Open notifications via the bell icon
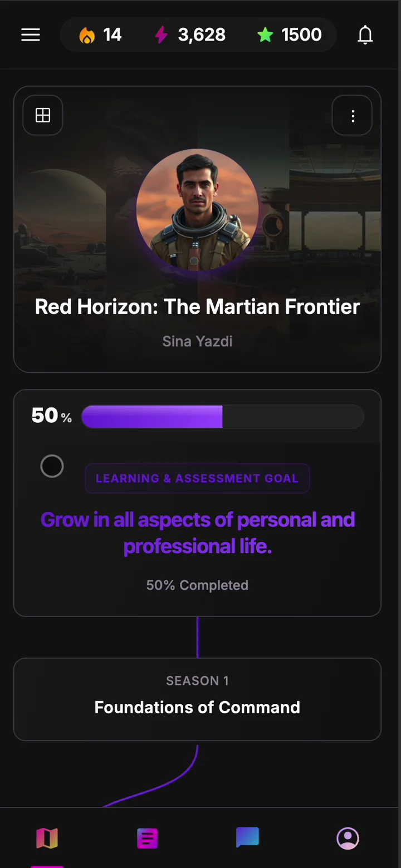 pyautogui.click(x=365, y=34)
